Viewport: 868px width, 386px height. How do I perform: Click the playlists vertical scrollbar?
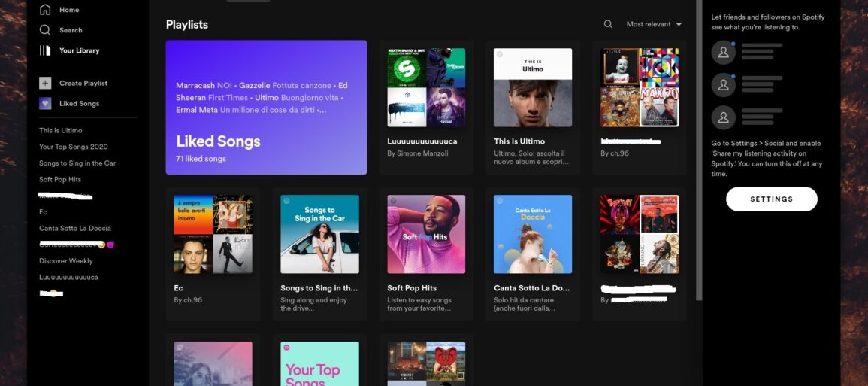pos(700,150)
